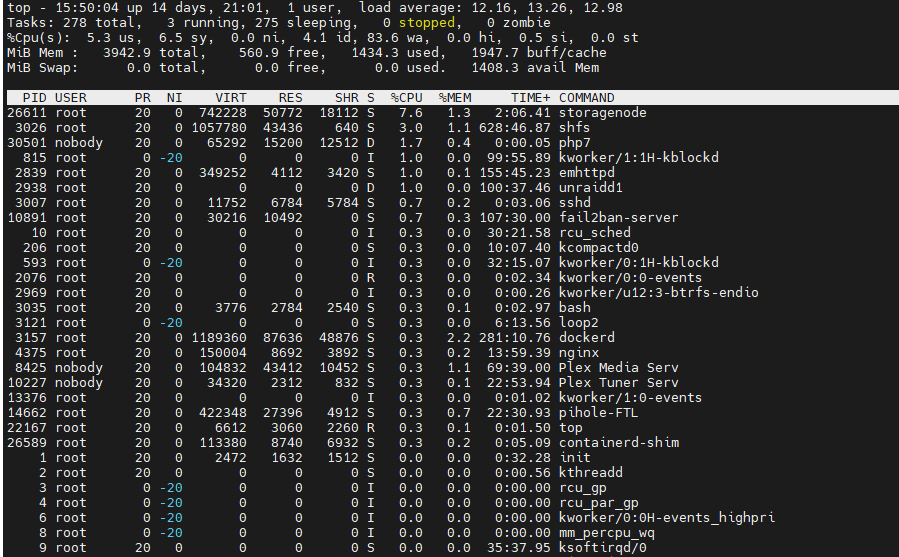
Task: Select kworker/1:0-events command
Action: click(x=631, y=398)
